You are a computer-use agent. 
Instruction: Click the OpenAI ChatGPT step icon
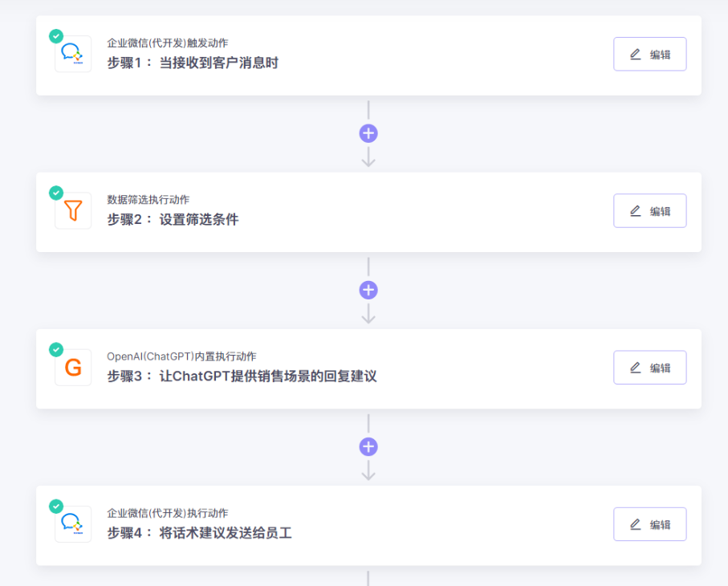[73, 368]
